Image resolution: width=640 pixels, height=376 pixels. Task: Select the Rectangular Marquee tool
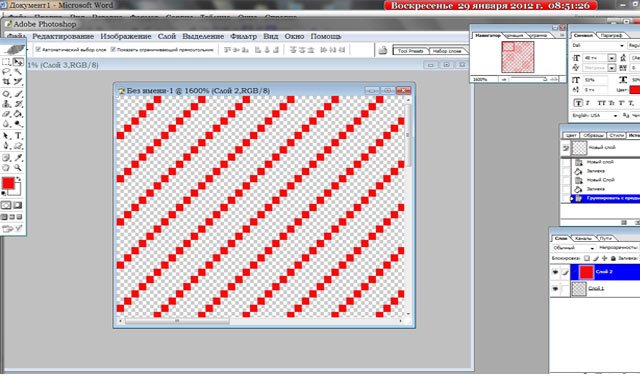pyautogui.click(x=6, y=62)
